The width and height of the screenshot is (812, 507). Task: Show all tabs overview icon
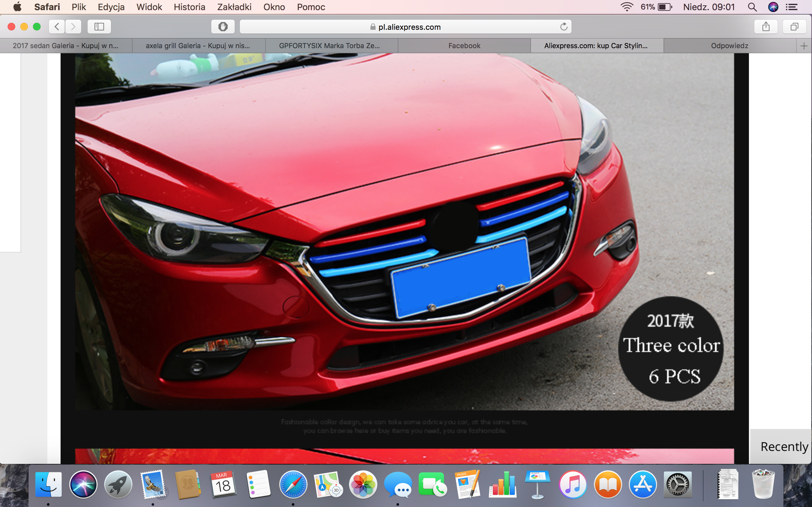tap(794, 27)
